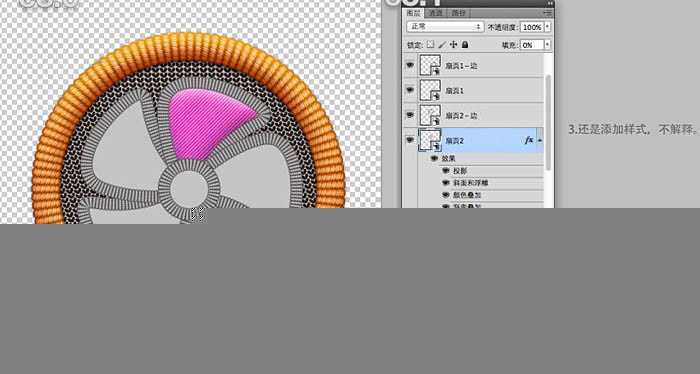Select the 投影 drop shadow effect entry
This screenshot has width=700, height=374.
point(460,171)
